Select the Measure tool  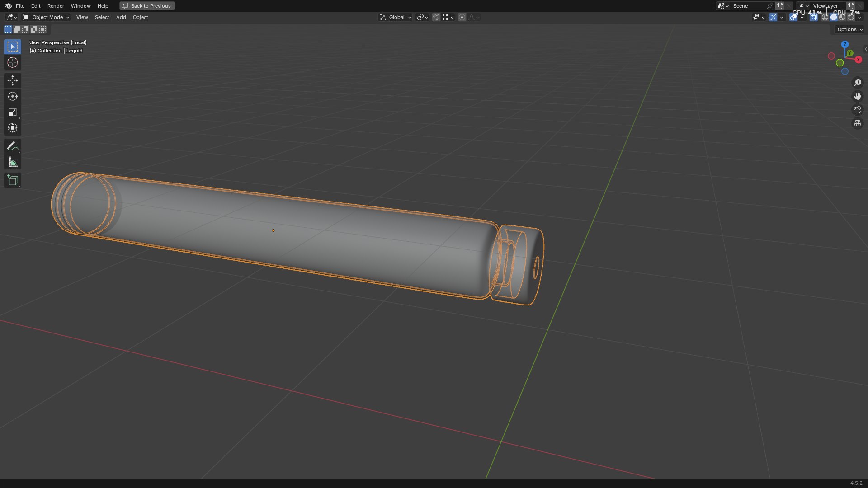(13, 162)
